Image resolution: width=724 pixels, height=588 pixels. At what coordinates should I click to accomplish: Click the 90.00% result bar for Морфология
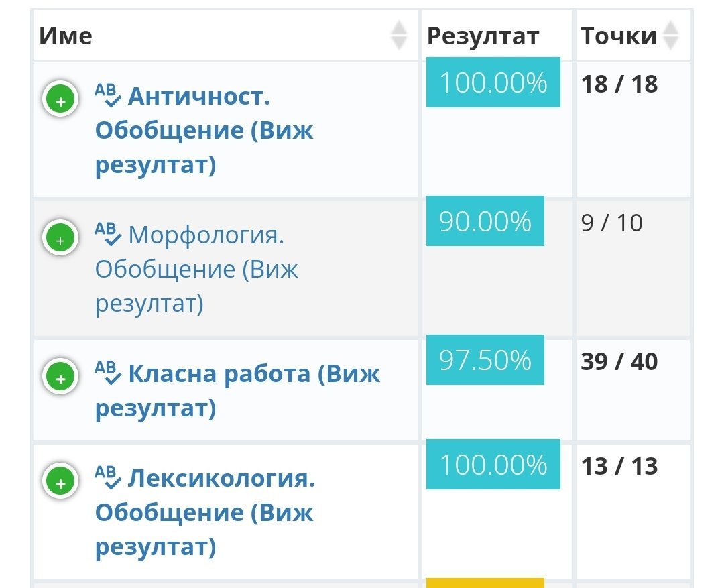[x=485, y=221]
